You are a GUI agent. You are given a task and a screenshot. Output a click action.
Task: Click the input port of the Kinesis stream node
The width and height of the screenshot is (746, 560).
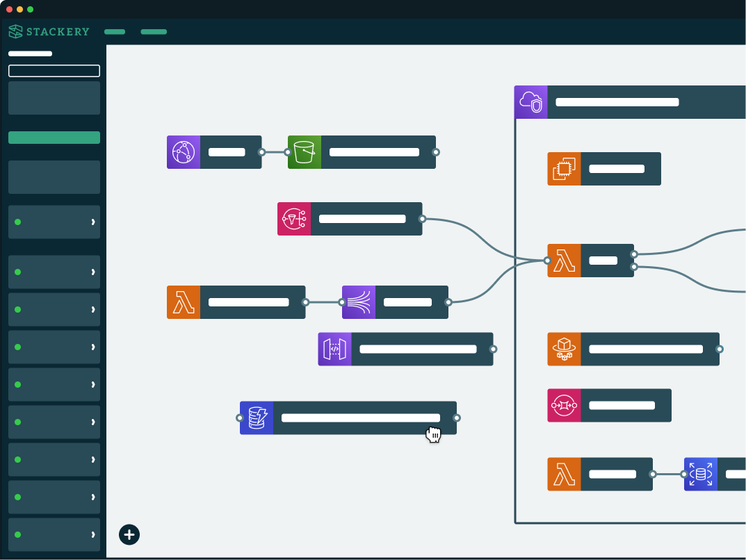pos(342,302)
